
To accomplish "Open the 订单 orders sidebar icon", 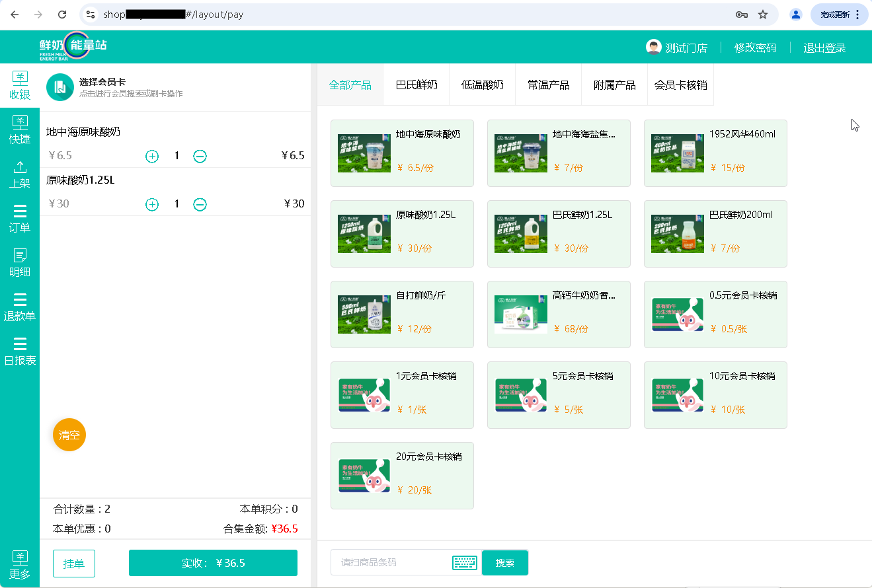I will (20, 218).
